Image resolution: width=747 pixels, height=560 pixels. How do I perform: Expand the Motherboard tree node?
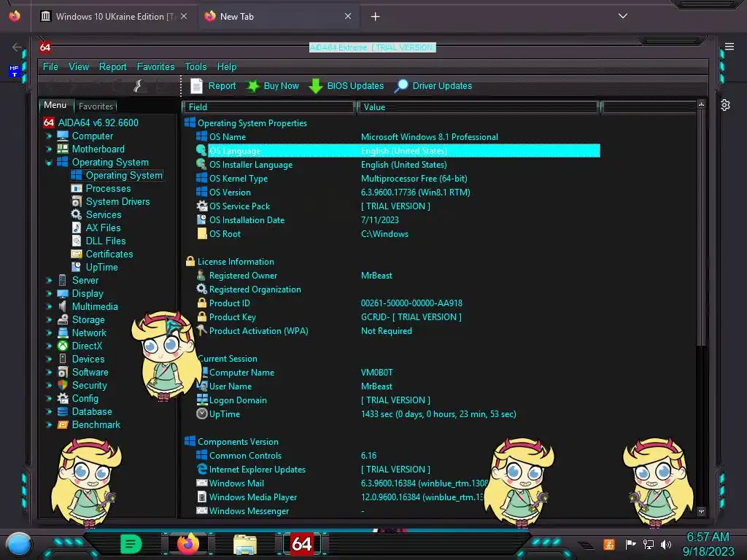point(49,149)
